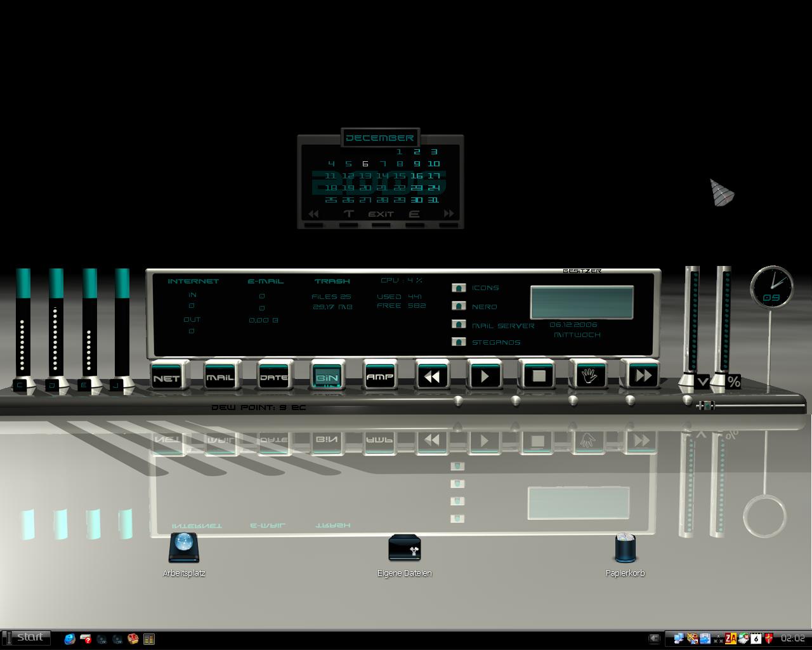This screenshot has width=812, height=650.
Task: Click the red shield tray icon
Action: pos(769,639)
